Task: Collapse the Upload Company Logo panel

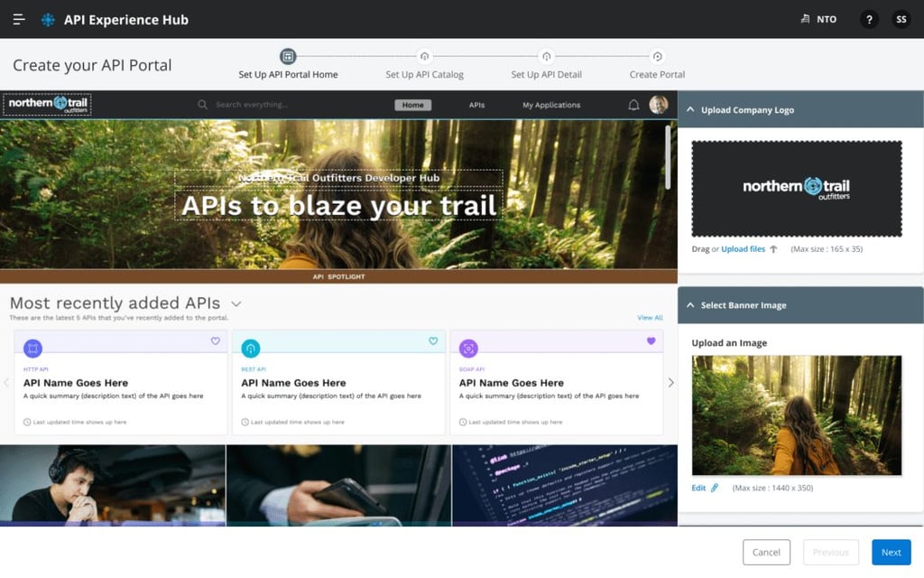Action: [690, 109]
